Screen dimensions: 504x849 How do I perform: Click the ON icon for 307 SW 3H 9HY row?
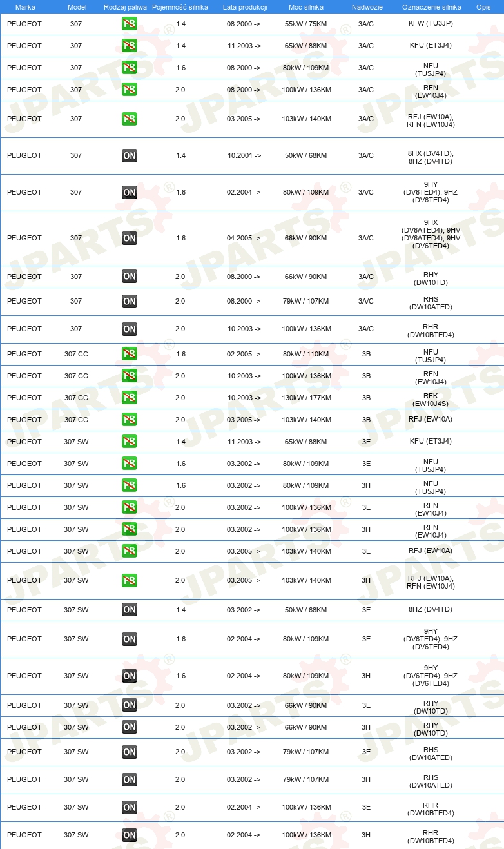130,676
